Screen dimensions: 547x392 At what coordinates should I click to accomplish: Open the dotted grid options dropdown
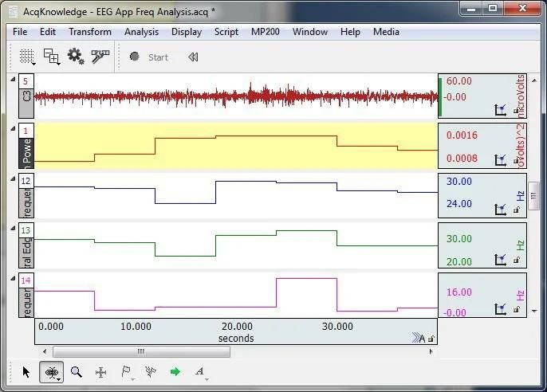28,57
